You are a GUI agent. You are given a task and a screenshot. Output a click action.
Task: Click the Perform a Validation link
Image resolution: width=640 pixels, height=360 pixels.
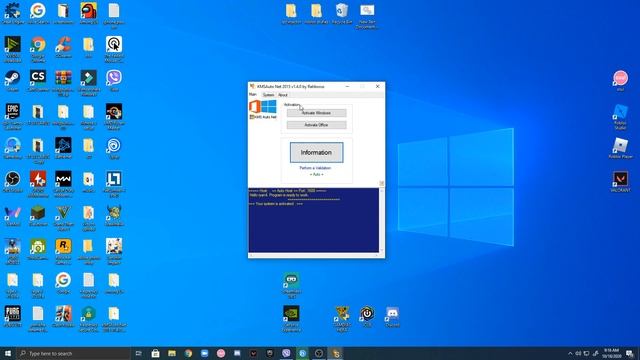(316, 168)
